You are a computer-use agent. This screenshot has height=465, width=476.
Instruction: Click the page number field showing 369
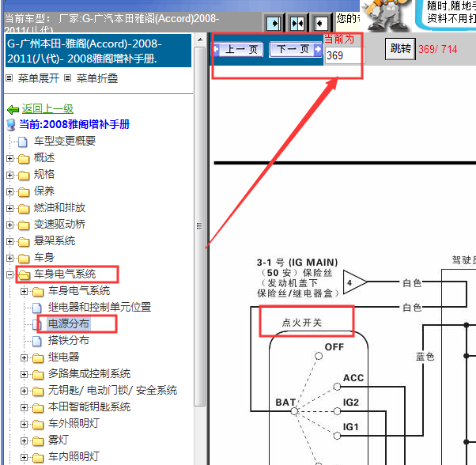click(x=344, y=55)
